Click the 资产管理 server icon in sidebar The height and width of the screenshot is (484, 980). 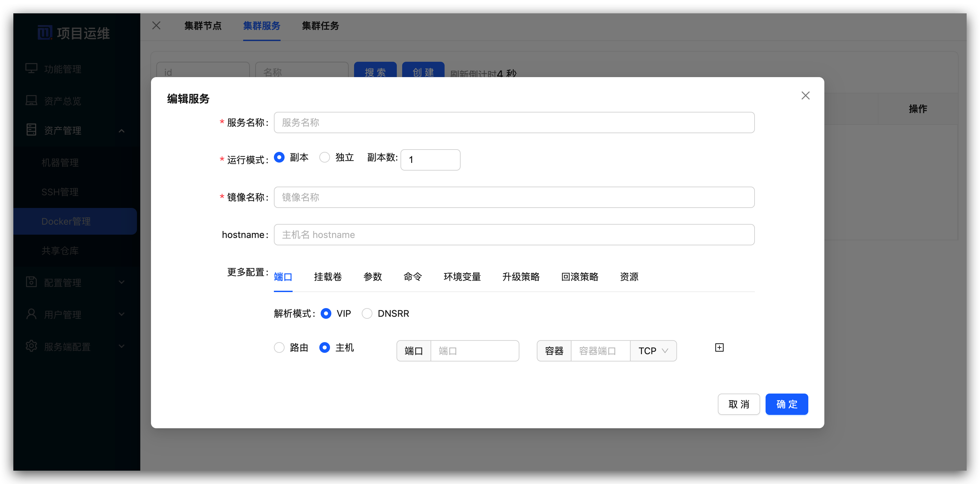click(x=31, y=130)
